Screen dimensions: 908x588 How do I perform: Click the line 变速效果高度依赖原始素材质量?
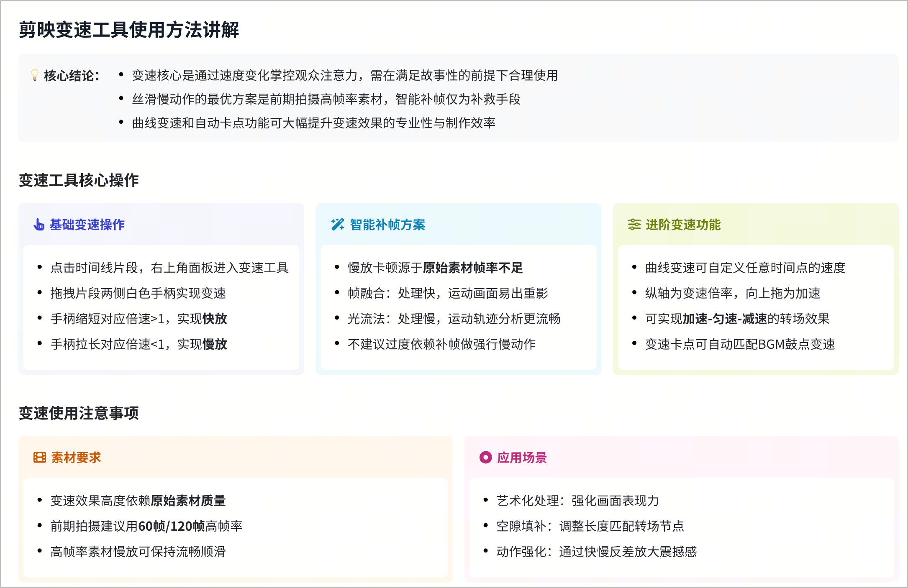pyautogui.click(x=138, y=501)
